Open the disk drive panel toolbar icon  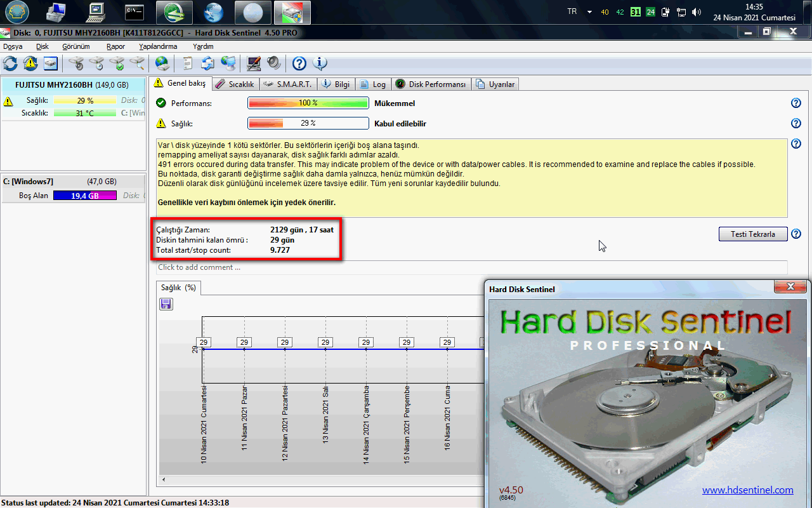tap(51, 63)
